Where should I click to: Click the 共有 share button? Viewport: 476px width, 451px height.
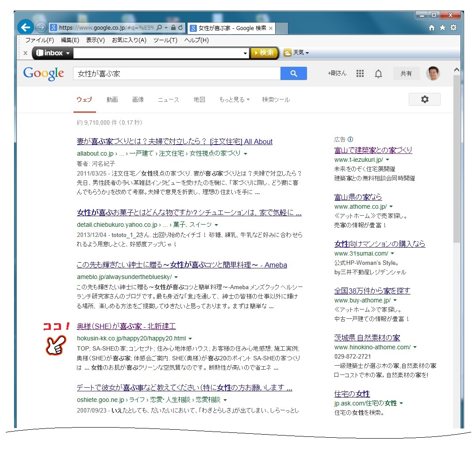pos(406,73)
